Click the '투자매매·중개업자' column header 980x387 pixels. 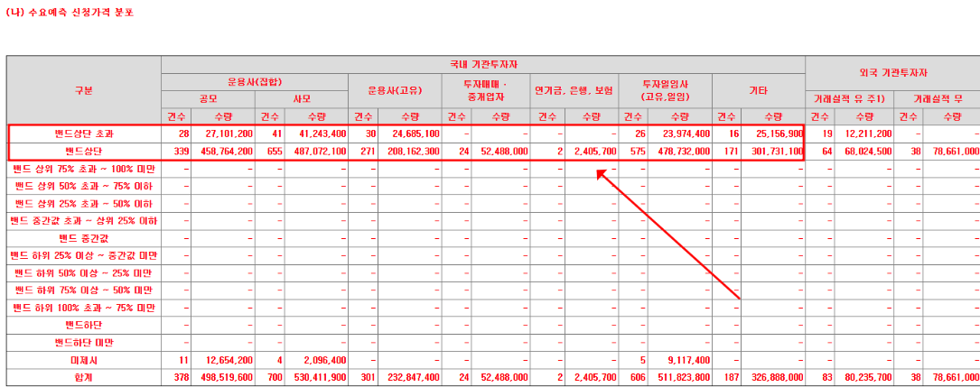click(486, 90)
